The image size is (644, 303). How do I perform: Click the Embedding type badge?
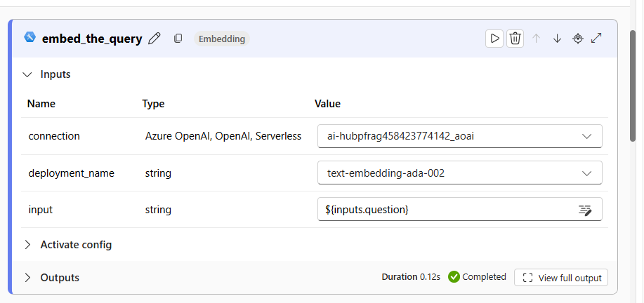222,39
